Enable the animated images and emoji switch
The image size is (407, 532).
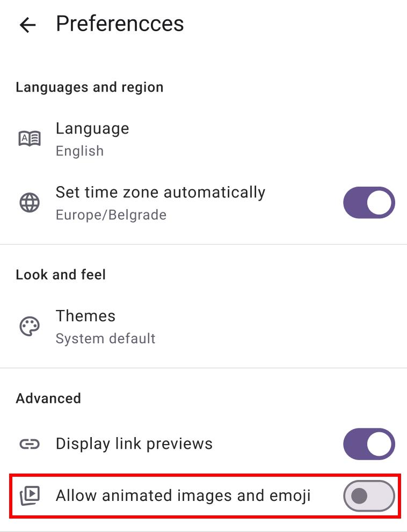[x=369, y=496]
